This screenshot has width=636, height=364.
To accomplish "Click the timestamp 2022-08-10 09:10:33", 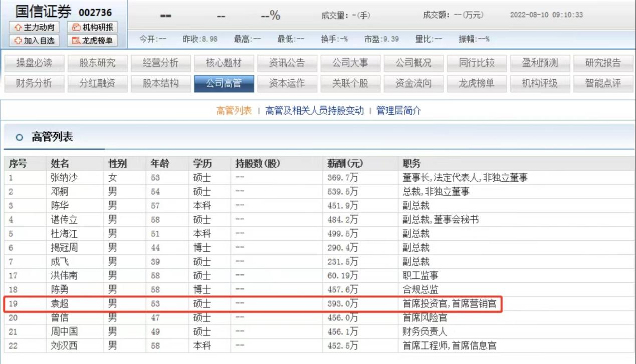I will 546,15.
